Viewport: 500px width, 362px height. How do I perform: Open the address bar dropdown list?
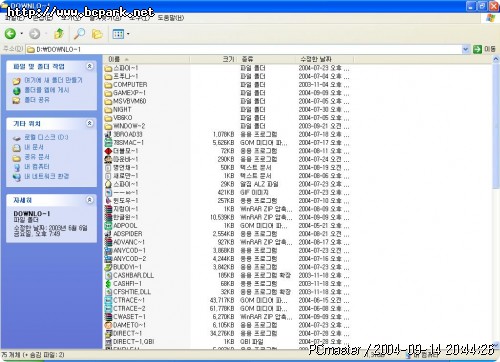tap(465, 49)
